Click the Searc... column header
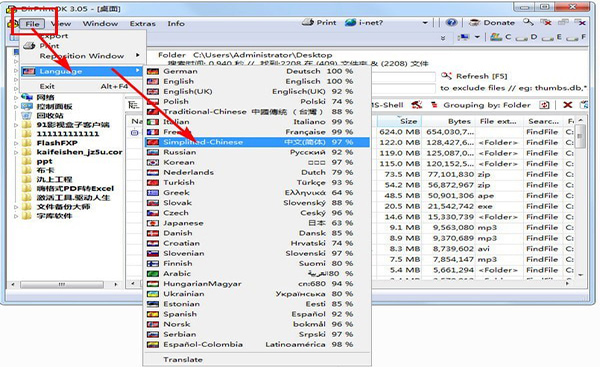The height and width of the screenshot is (367, 600). point(543,121)
